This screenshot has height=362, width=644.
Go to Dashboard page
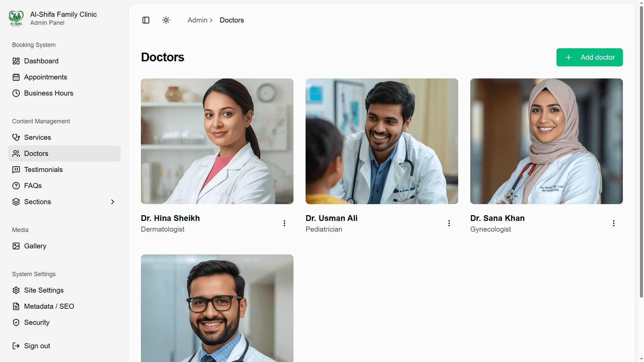point(64,61)
